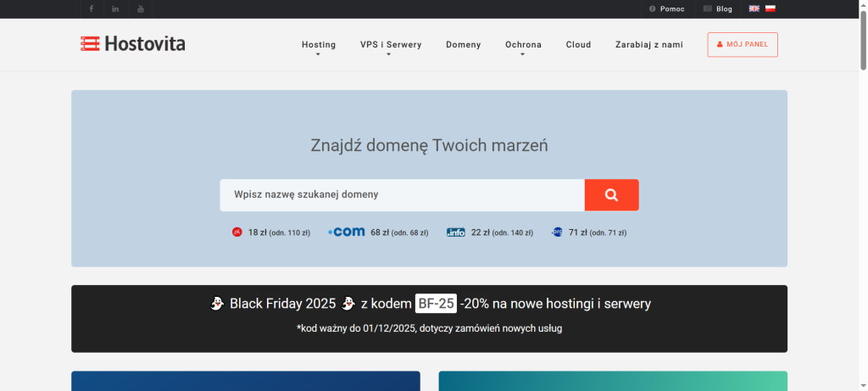The width and height of the screenshot is (868, 391).
Task: Open the Domeny menu item
Action: [463, 45]
